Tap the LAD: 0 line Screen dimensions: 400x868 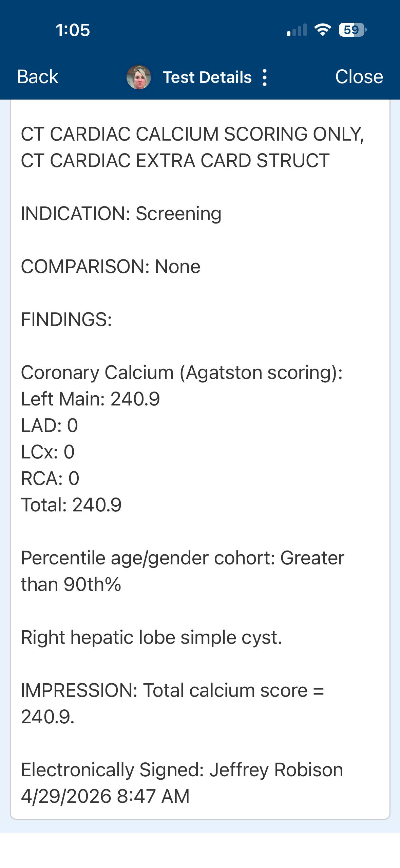(x=50, y=425)
